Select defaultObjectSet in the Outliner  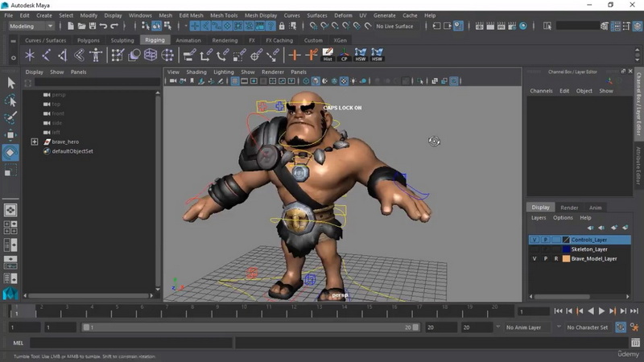tap(72, 151)
